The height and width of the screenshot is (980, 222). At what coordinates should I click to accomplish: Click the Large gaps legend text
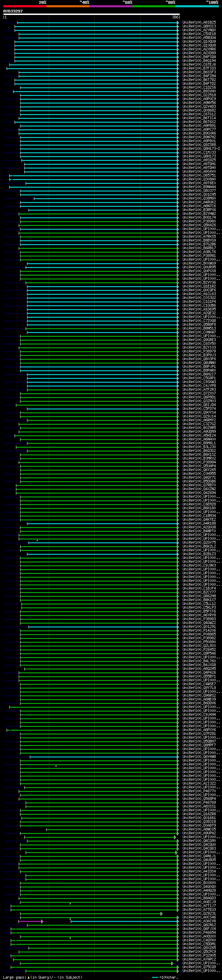(43, 977)
